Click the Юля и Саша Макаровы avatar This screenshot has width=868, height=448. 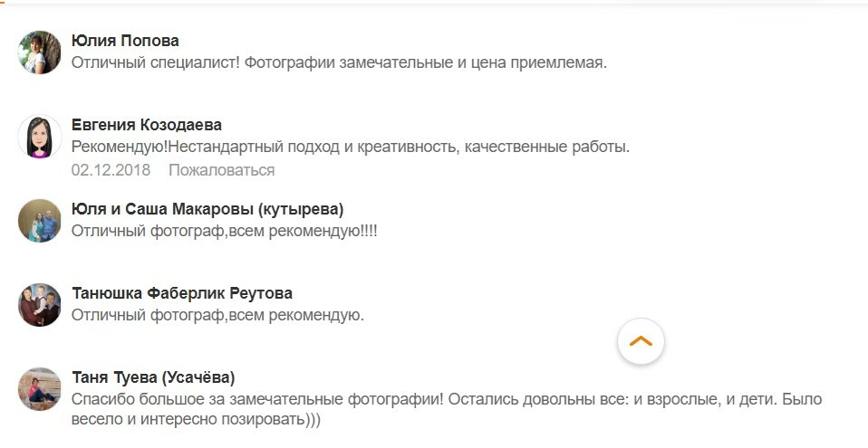click(x=40, y=221)
